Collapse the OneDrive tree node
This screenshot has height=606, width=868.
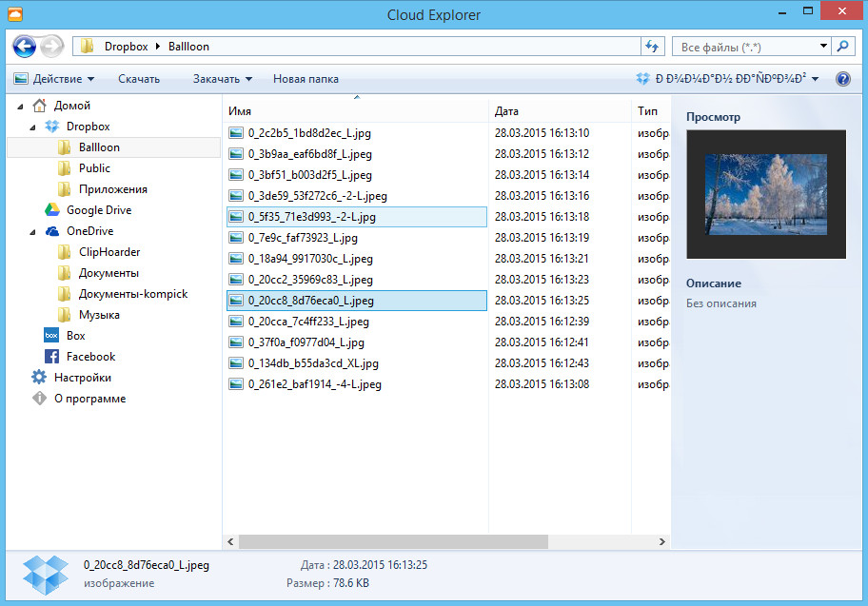32,232
